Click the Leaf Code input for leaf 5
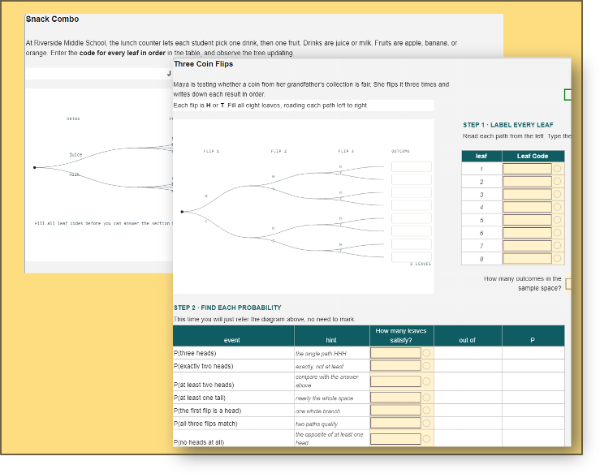600x475 pixels. [x=527, y=220]
